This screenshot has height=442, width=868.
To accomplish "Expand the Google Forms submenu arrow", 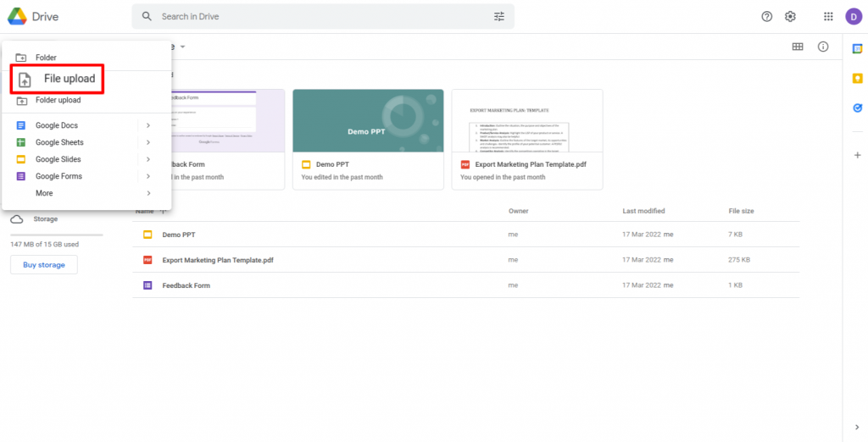I will [147, 176].
